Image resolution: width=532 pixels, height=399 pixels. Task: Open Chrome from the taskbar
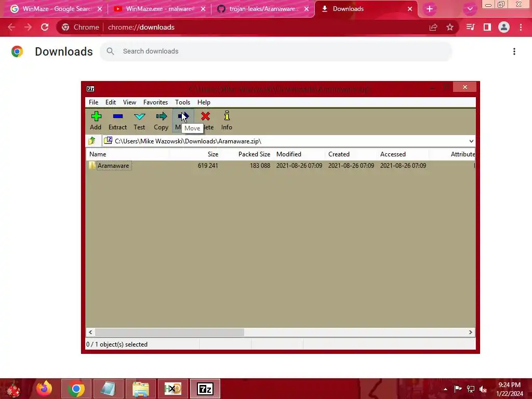[76, 389]
